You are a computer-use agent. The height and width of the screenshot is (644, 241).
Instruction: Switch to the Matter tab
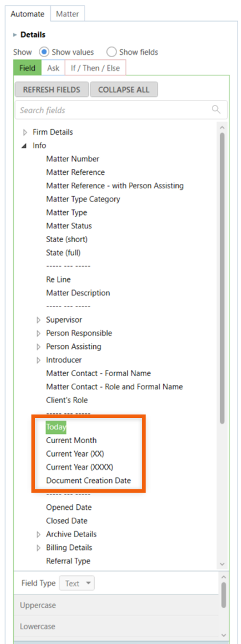point(68,14)
